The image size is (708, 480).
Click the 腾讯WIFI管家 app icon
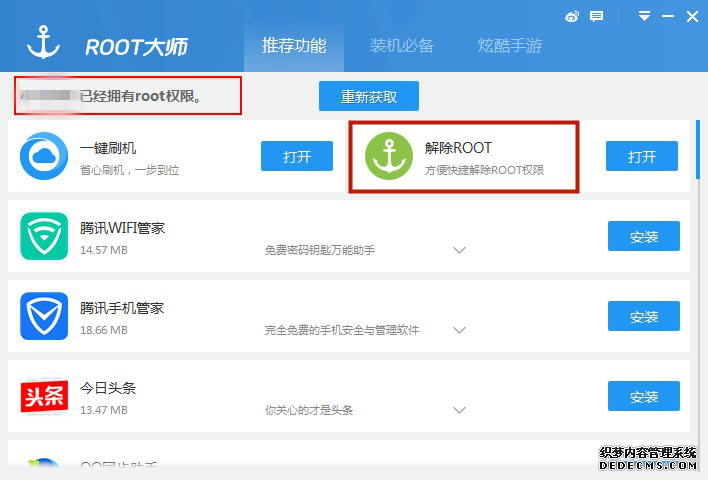pos(44,236)
